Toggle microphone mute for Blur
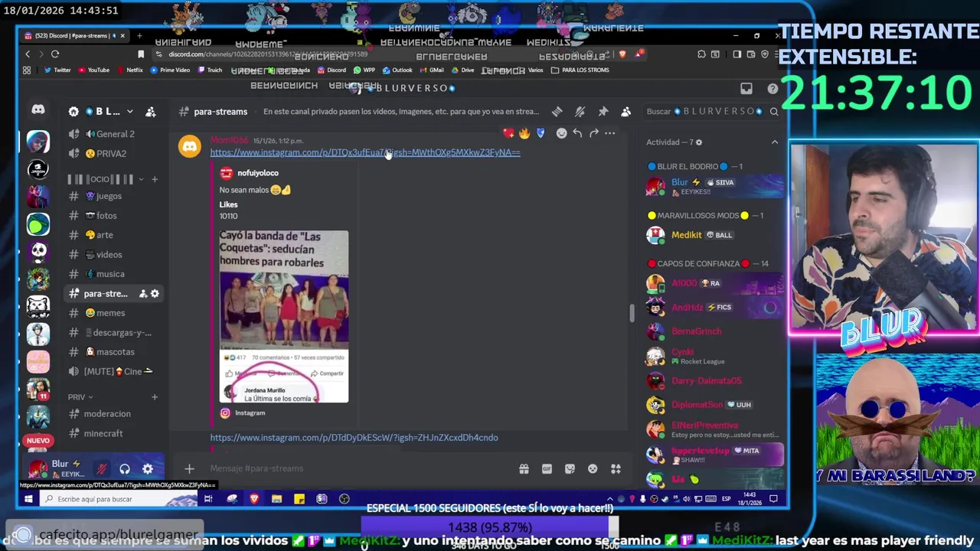The image size is (980, 551). 101,469
